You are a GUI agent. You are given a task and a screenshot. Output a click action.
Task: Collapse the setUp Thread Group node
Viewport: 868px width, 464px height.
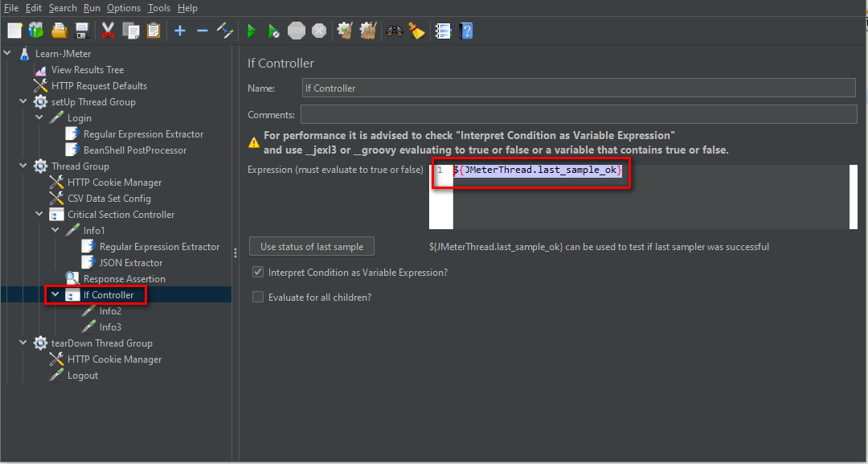tap(23, 101)
